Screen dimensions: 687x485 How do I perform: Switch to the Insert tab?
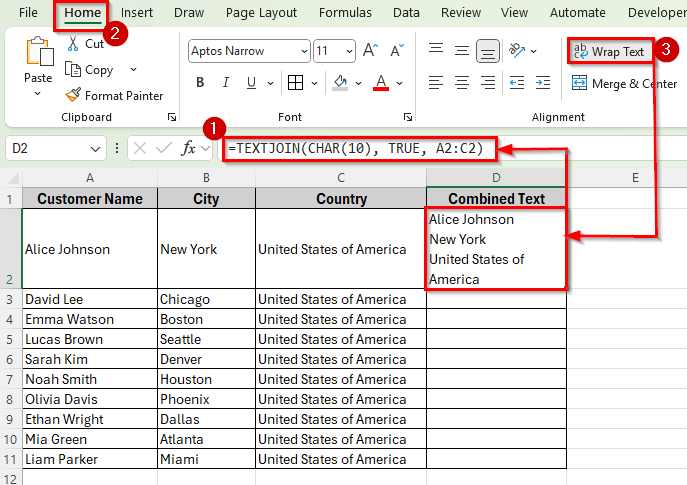(x=137, y=13)
